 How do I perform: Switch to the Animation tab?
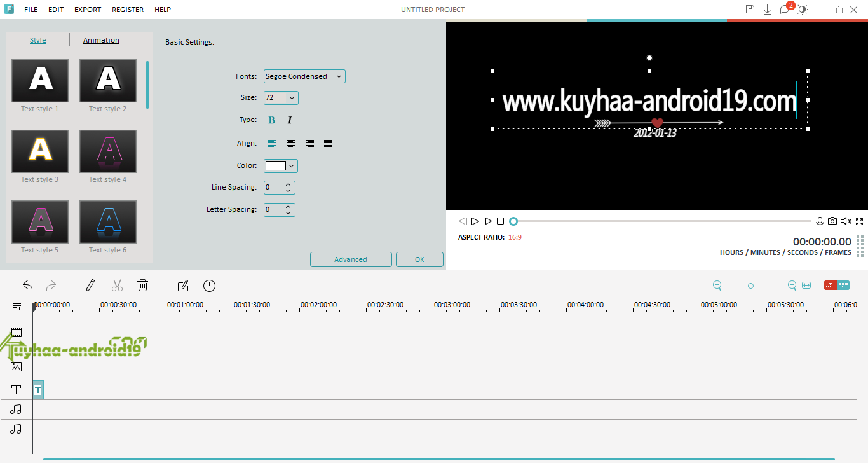pyautogui.click(x=101, y=40)
